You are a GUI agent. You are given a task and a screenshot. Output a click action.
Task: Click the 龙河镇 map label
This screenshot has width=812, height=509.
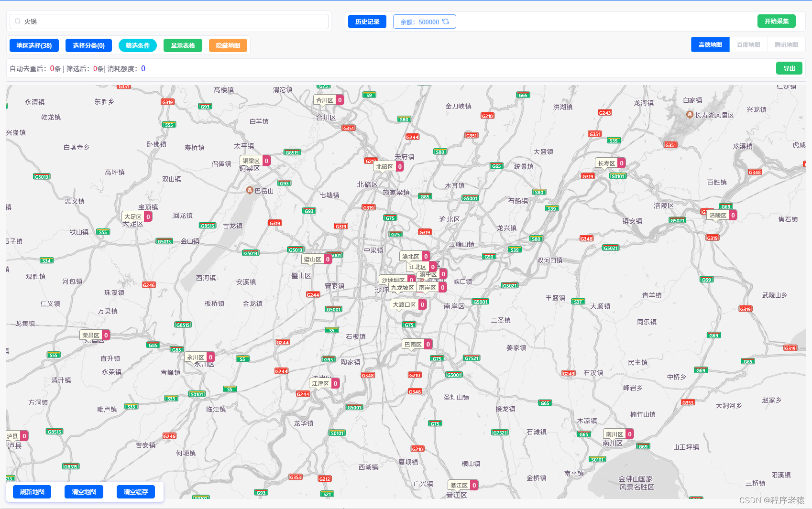(x=644, y=103)
